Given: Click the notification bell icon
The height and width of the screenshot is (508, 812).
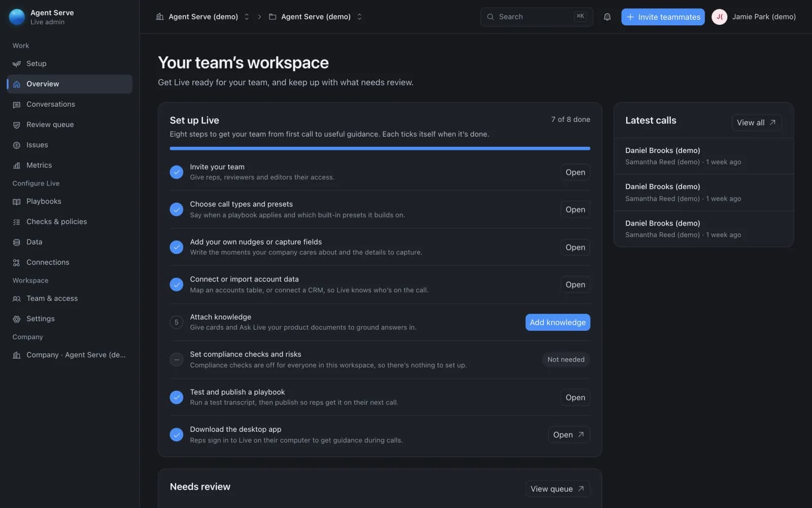Looking at the screenshot, I should 607,17.
